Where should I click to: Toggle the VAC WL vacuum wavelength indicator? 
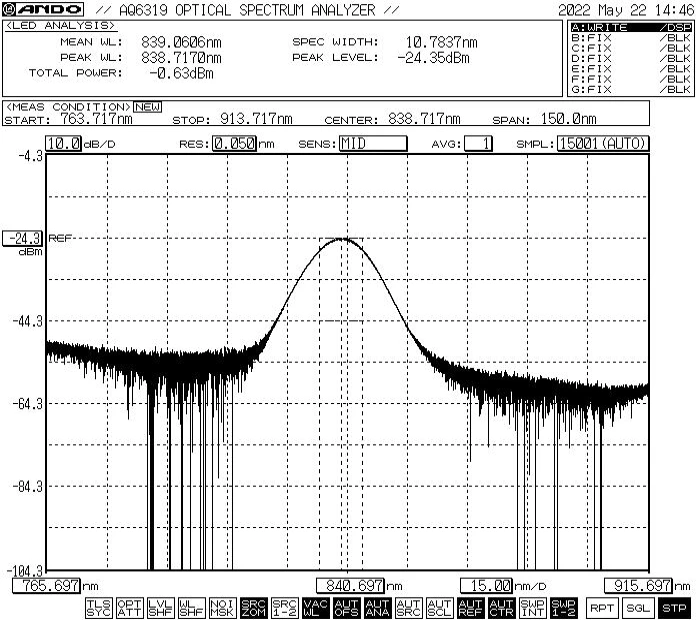tap(316, 608)
